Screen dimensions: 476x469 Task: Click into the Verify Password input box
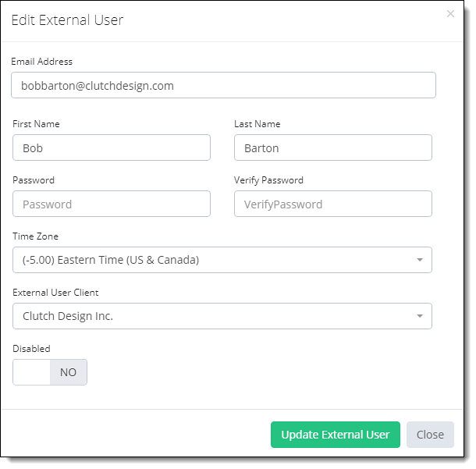pyautogui.click(x=333, y=204)
